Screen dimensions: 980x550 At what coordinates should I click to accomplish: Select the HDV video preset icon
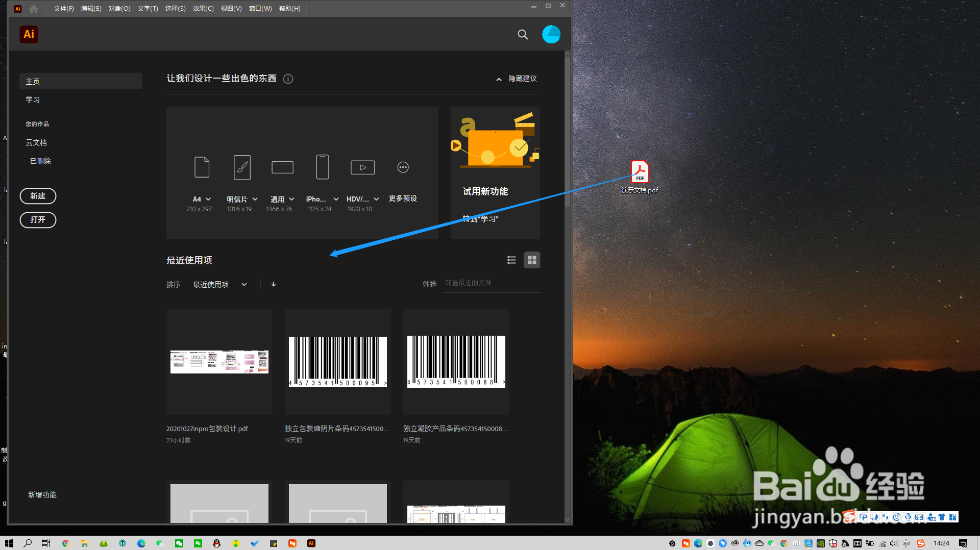click(363, 167)
